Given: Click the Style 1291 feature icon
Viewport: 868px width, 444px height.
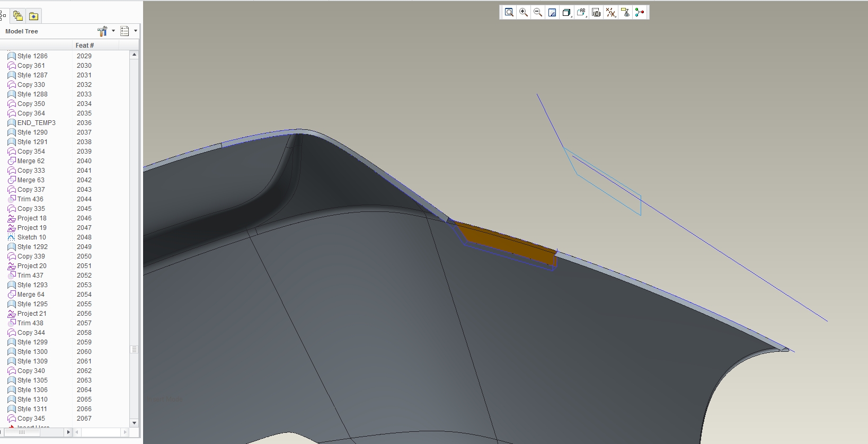Looking at the screenshot, I should [11, 142].
